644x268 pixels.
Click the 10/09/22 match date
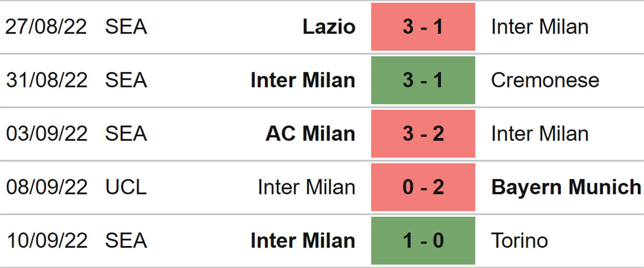click(46, 241)
